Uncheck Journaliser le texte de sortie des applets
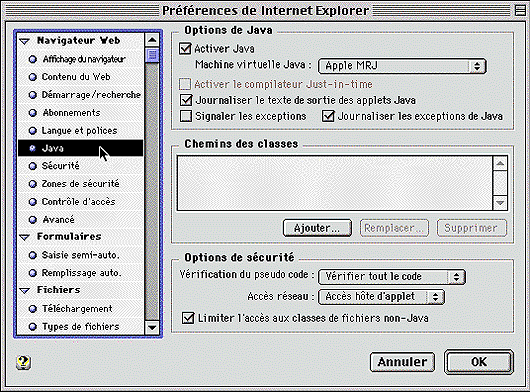This screenshot has width=530, height=392. (x=186, y=100)
